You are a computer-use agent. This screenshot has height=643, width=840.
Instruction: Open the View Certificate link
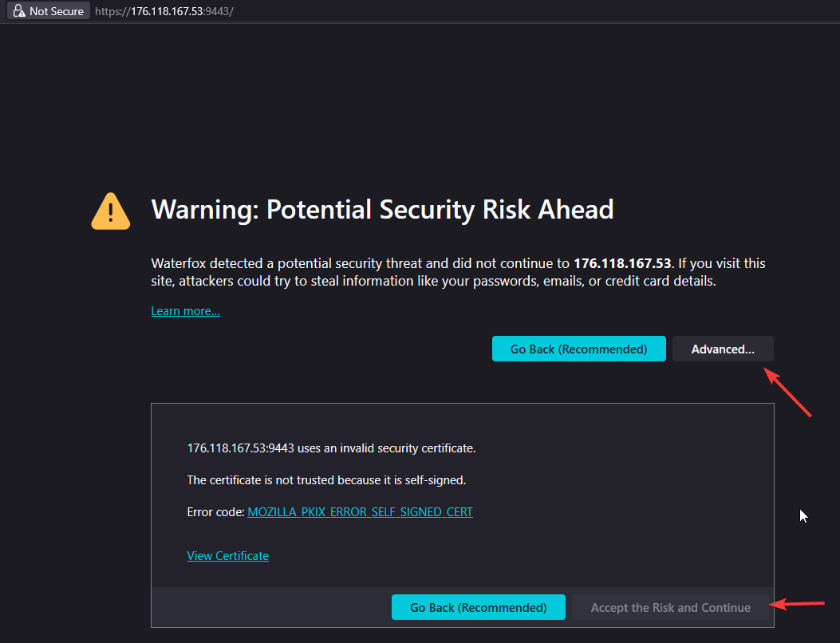click(x=227, y=556)
